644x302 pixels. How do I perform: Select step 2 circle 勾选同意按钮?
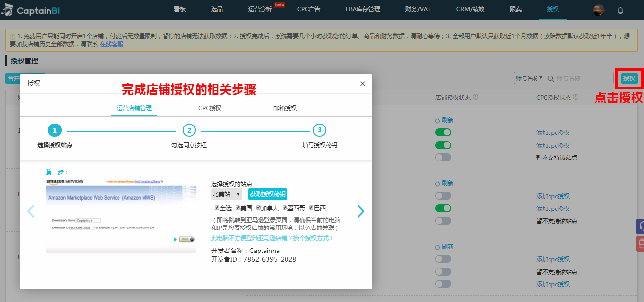(x=189, y=130)
